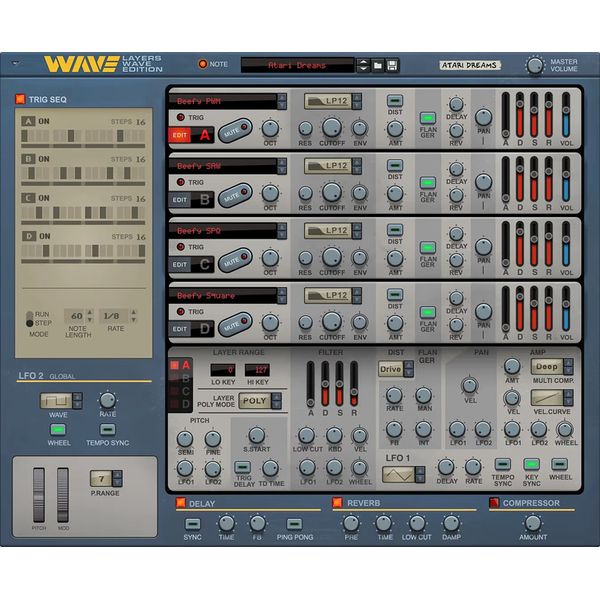
Task: Toggle the COMPRESSOR power button
Action: coord(494,502)
